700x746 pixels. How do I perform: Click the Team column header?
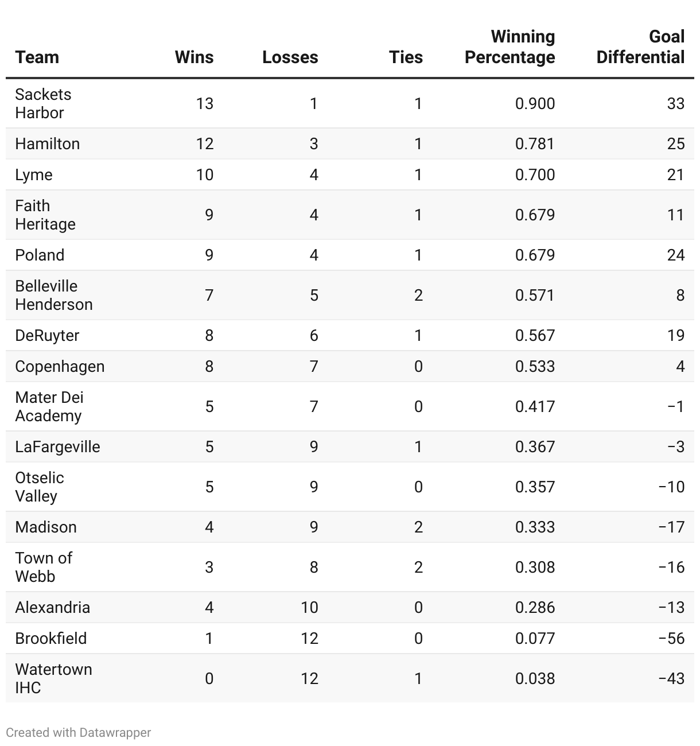tap(37, 57)
